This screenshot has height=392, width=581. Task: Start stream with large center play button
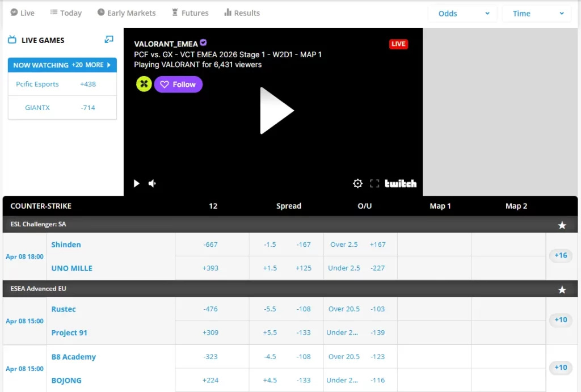(276, 111)
